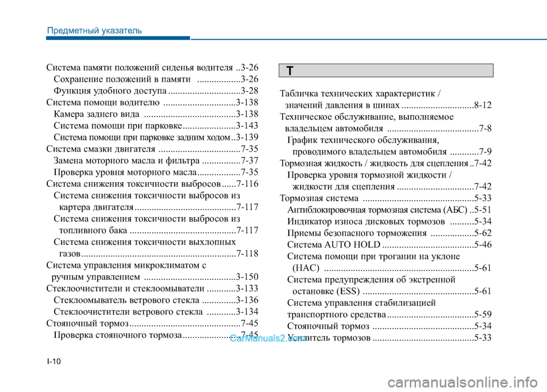Click 'Сохранение положений в памяти' entry

156,79
